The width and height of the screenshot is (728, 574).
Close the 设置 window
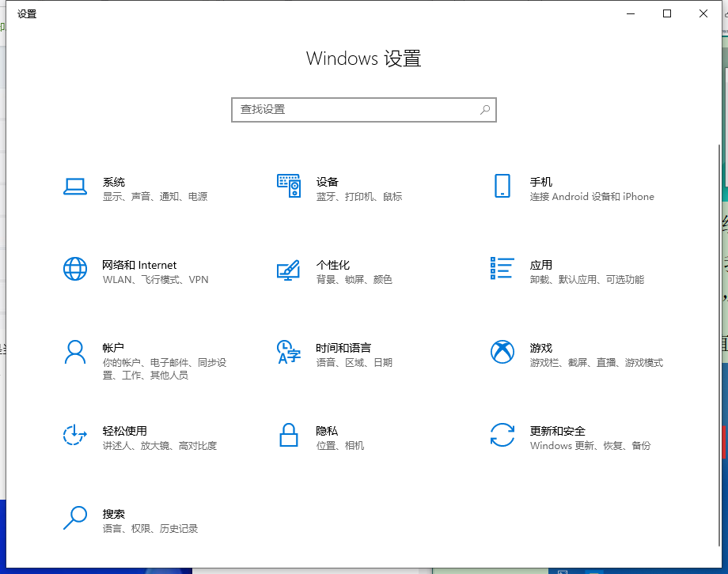click(x=703, y=14)
